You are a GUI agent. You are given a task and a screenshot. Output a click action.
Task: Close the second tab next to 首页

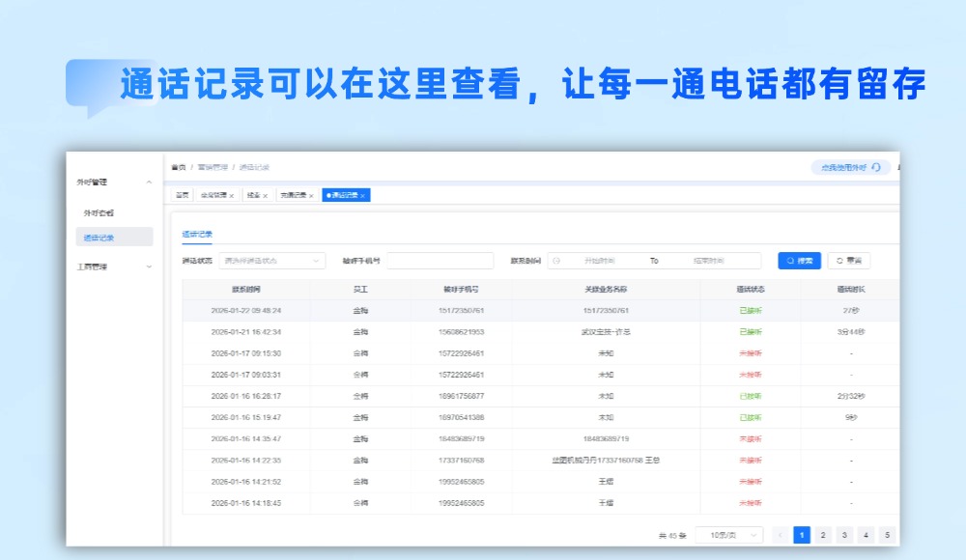point(232,195)
